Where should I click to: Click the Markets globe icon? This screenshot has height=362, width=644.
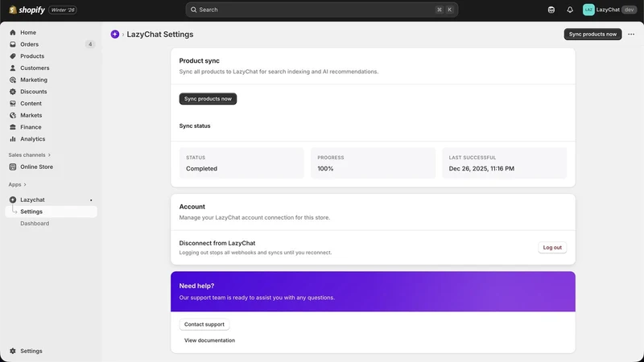coord(13,115)
